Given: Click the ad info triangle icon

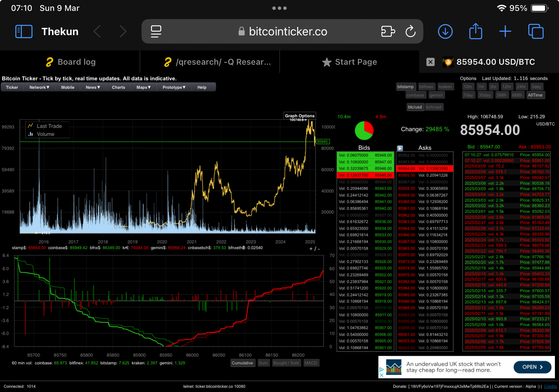Looking at the screenshot, I should tap(381, 370).
